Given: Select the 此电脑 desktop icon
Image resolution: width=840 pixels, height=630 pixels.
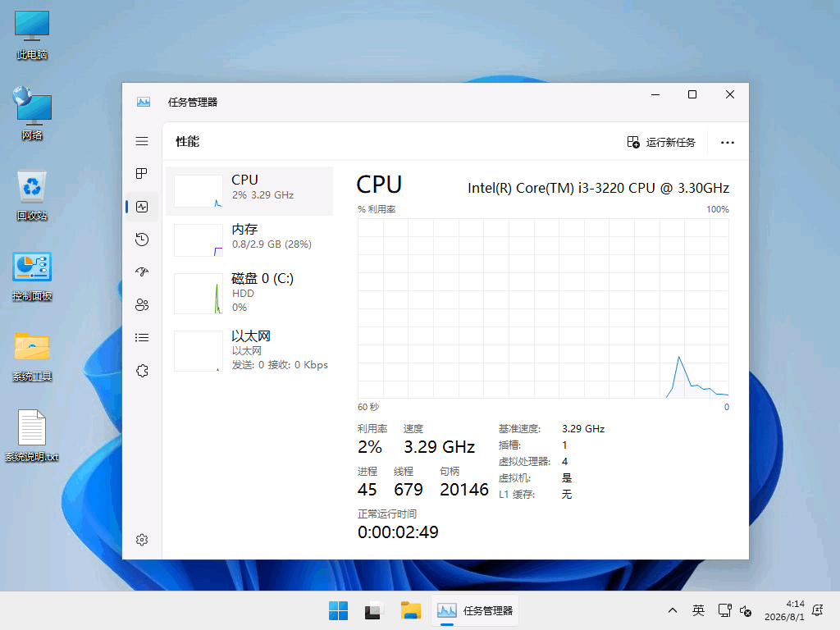Looking at the screenshot, I should (32, 35).
